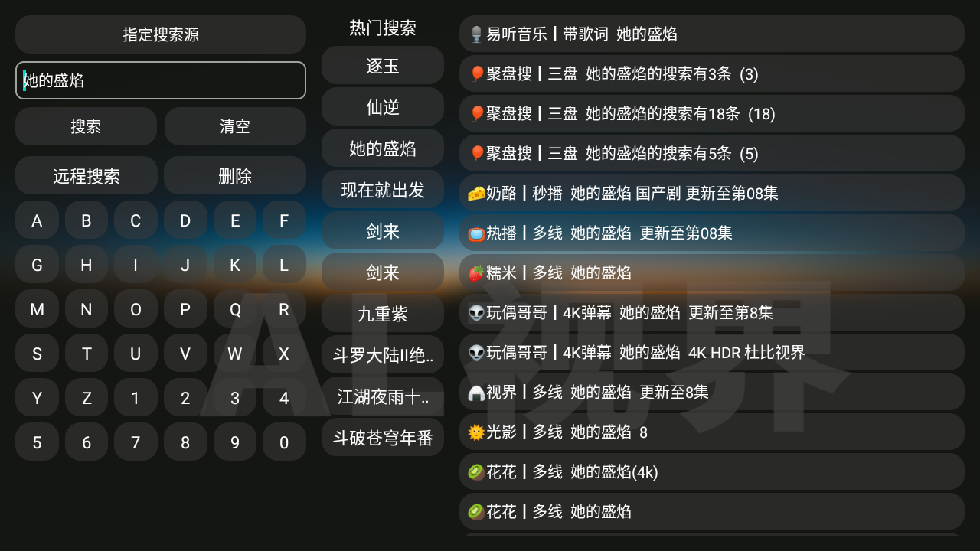The width and height of the screenshot is (980, 551).
Task: Click inside the search text input field
Action: tap(161, 80)
